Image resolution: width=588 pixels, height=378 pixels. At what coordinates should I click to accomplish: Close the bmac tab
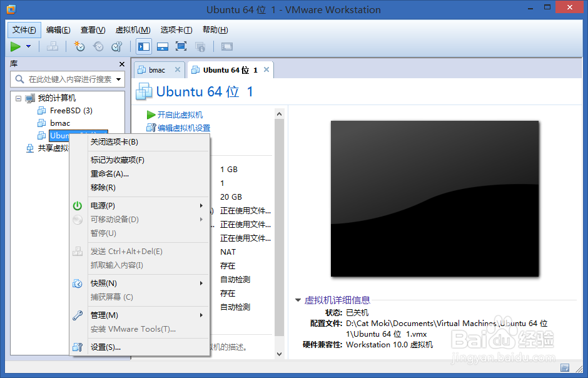pos(178,69)
